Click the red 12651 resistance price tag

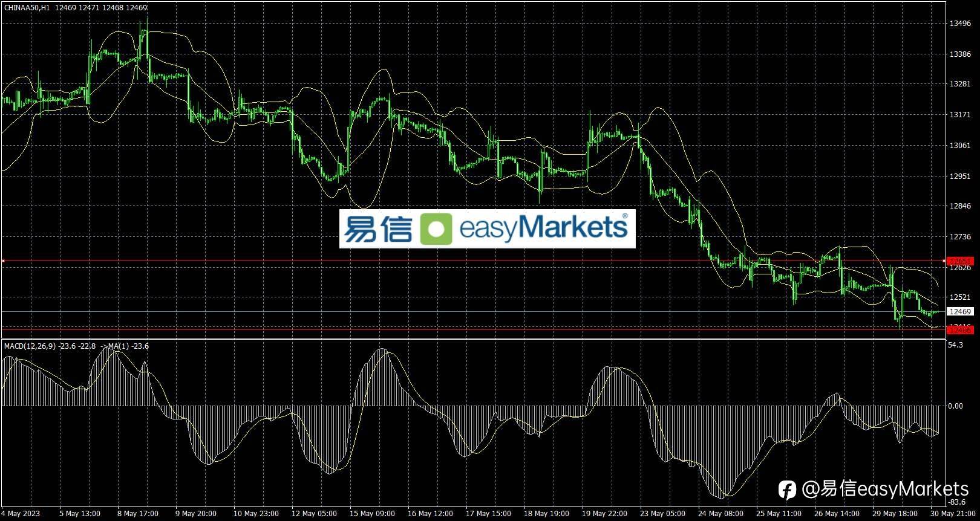(960, 261)
